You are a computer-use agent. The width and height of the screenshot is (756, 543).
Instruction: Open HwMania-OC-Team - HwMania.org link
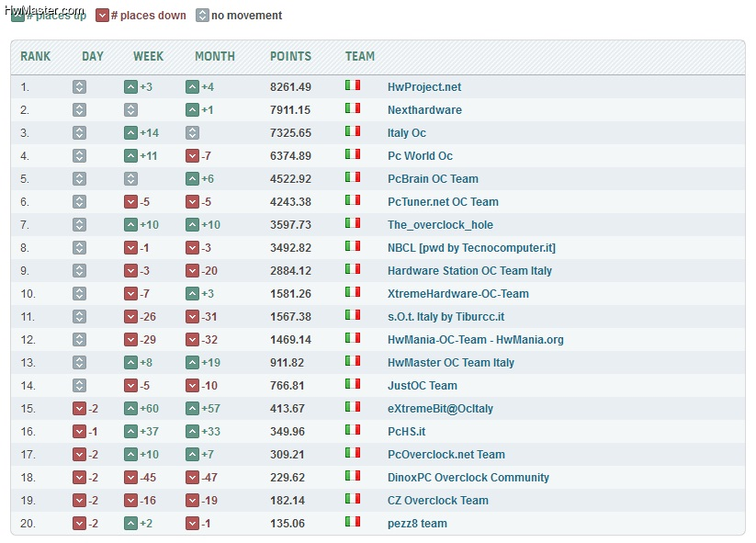click(476, 340)
